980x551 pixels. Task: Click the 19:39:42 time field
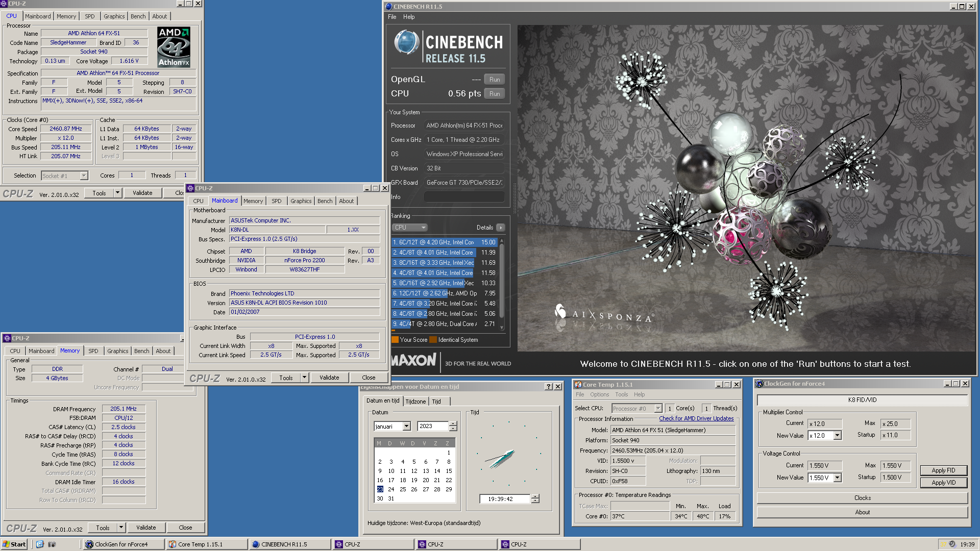(x=505, y=499)
